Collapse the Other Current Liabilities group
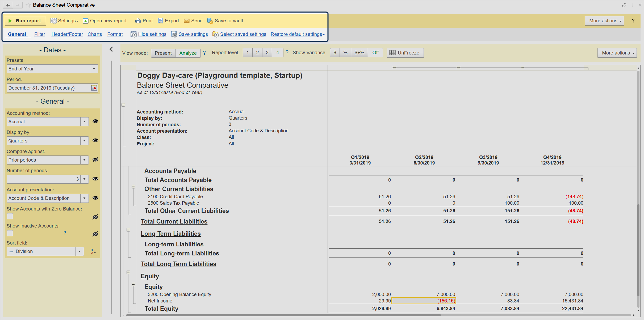The height and width of the screenshot is (320, 644). click(133, 187)
